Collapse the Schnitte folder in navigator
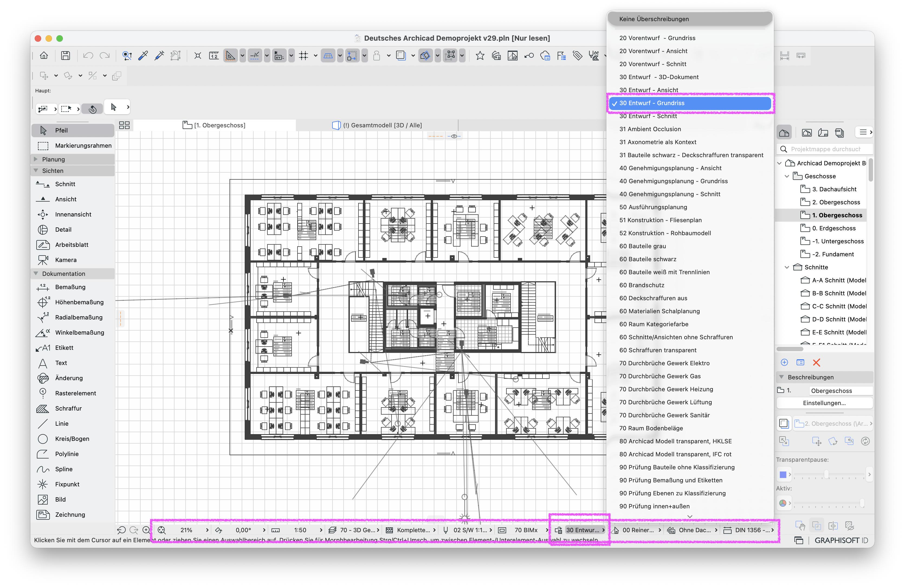 point(787,267)
